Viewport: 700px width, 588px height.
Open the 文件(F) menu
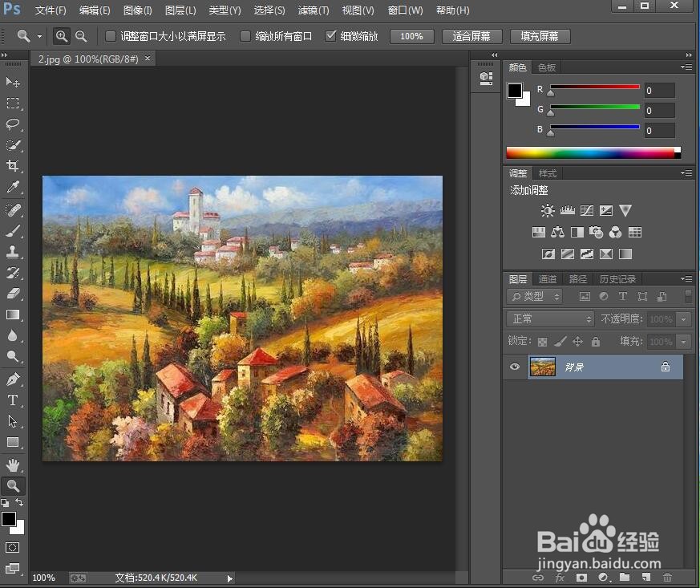pos(51,10)
